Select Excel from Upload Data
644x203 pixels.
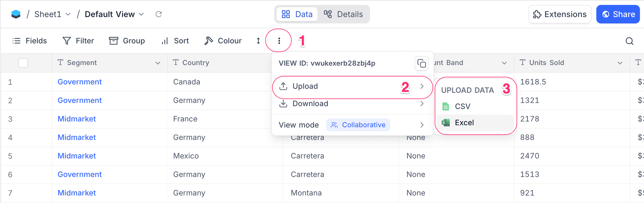pos(464,123)
